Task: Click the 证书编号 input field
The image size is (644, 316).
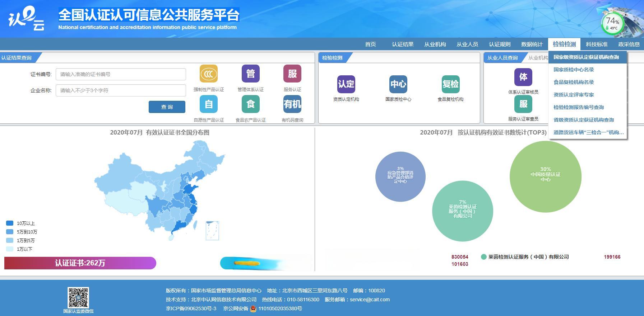Action: click(121, 75)
